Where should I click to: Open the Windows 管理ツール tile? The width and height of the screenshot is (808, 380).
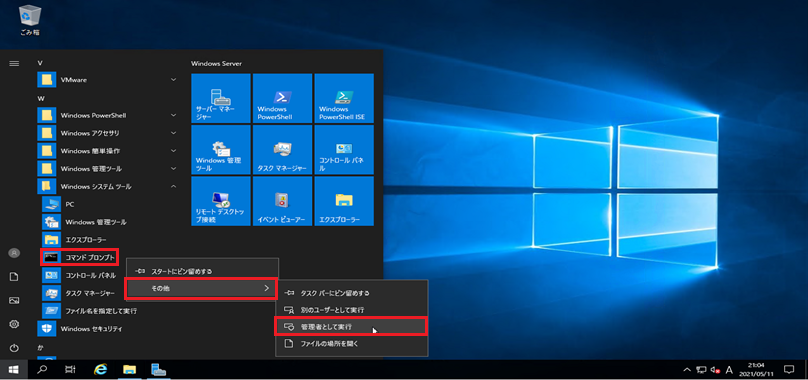click(221, 150)
